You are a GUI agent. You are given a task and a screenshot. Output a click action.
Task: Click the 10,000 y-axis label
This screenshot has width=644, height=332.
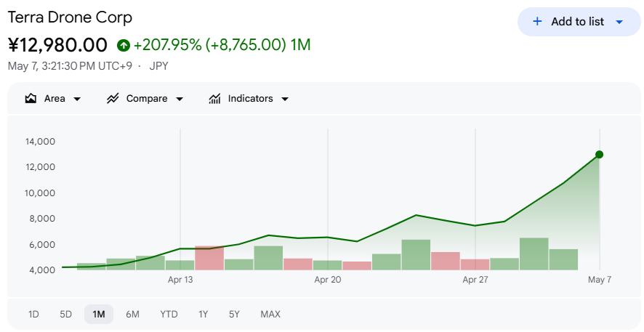[x=40, y=193]
